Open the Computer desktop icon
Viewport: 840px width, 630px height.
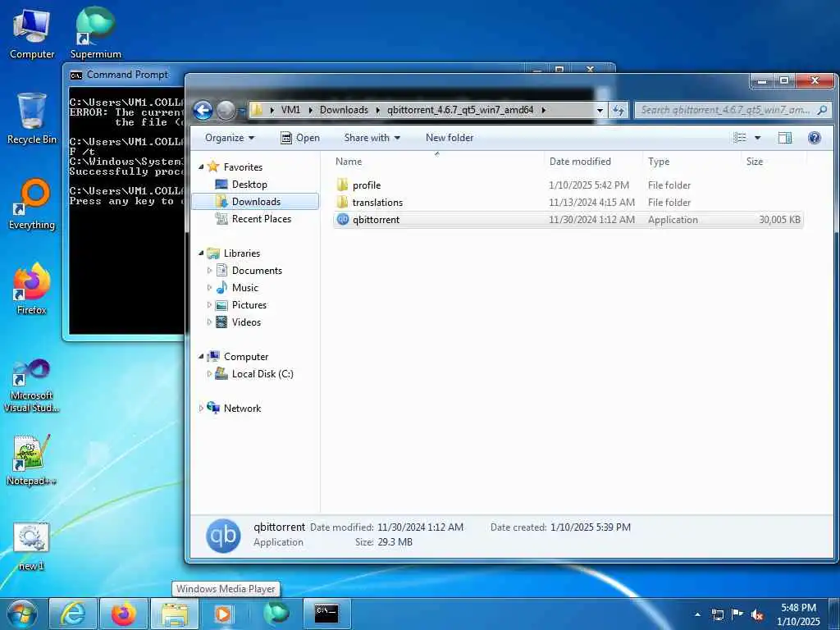tap(32, 34)
